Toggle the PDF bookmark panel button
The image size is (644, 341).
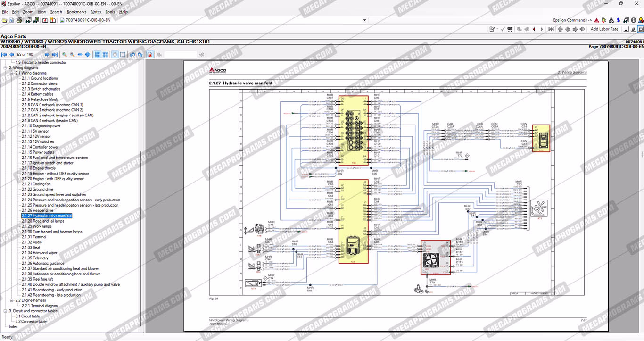tap(150, 55)
